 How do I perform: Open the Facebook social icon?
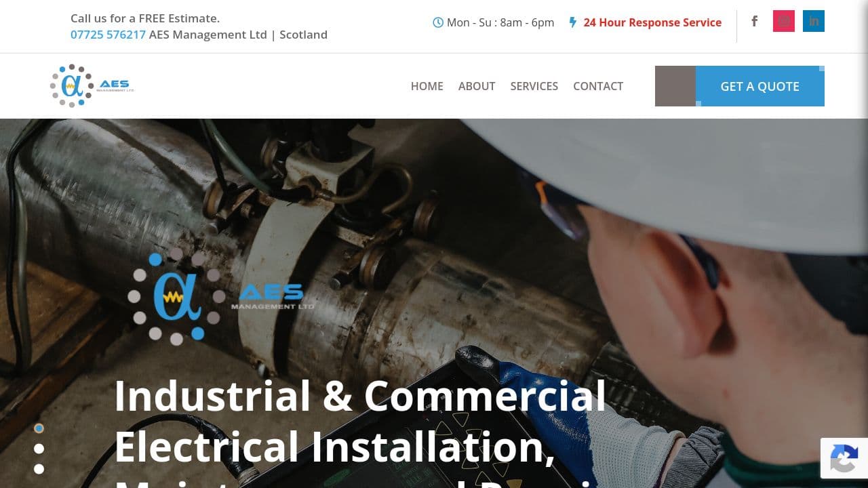pyautogui.click(x=754, y=21)
